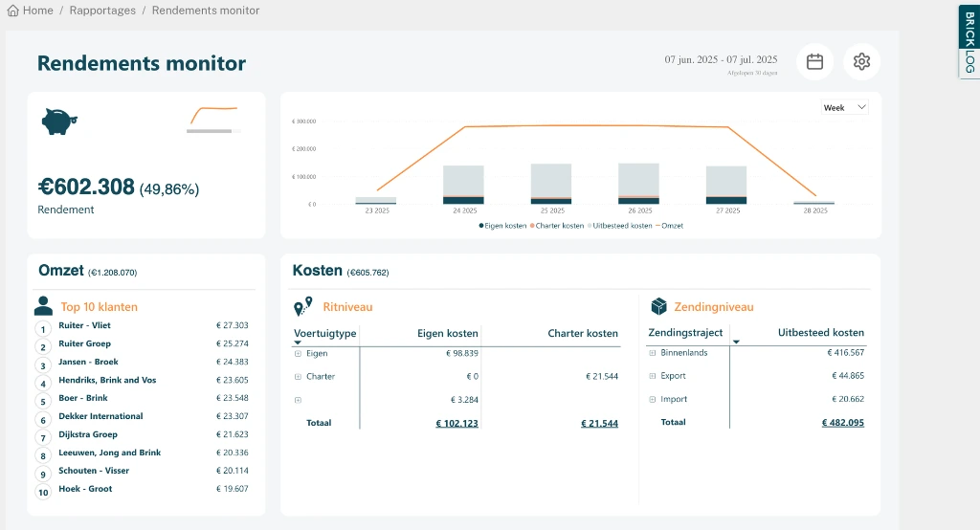This screenshot has height=530, width=980.
Task: Click the Top 10 klanten person icon
Action: click(44, 306)
